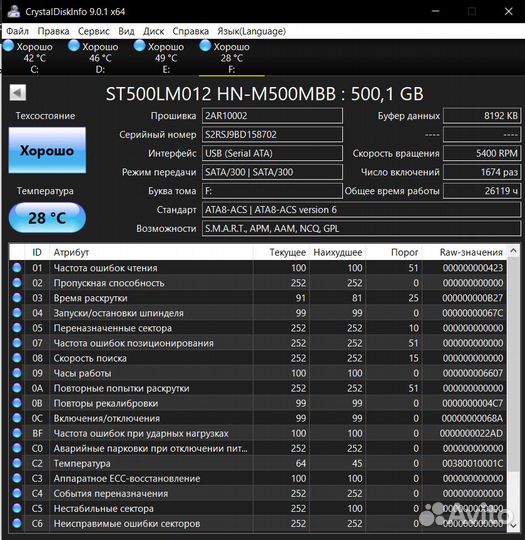The width and height of the screenshot is (525, 540).
Task: Click the scroll down arrow of attribute list
Action: (513, 525)
